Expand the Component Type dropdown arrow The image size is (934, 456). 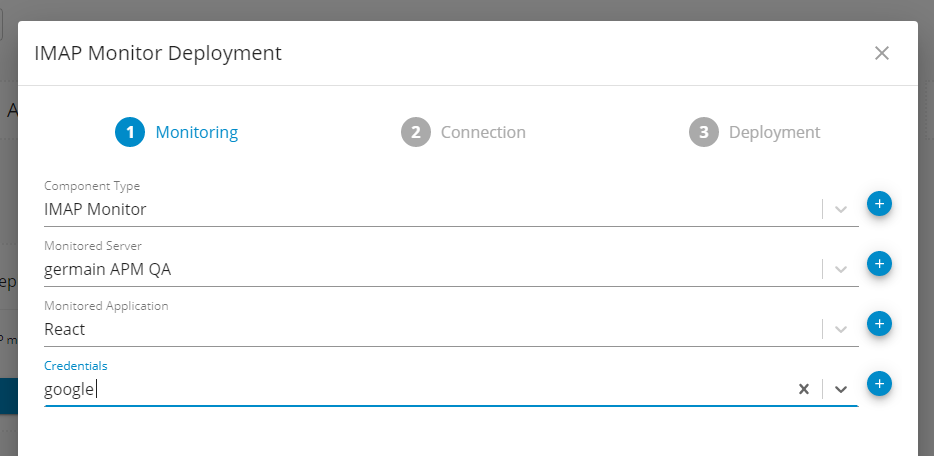(841, 209)
